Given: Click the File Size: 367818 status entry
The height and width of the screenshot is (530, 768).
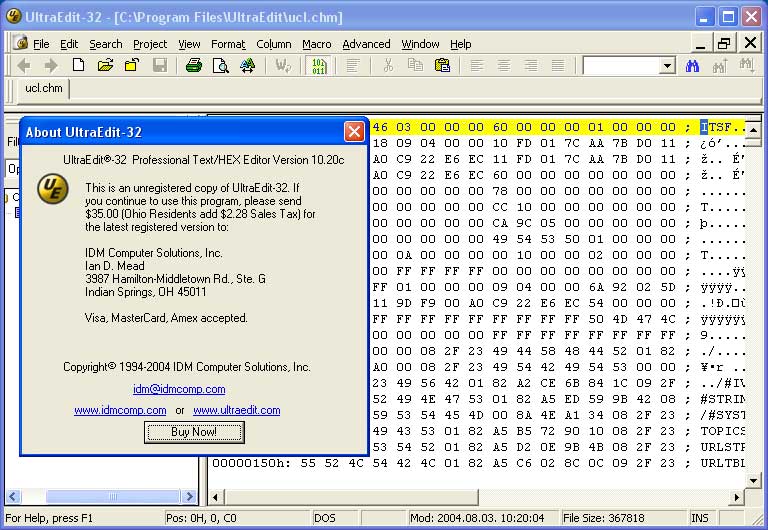Looking at the screenshot, I should pyautogui.click(x=603, y=518).
